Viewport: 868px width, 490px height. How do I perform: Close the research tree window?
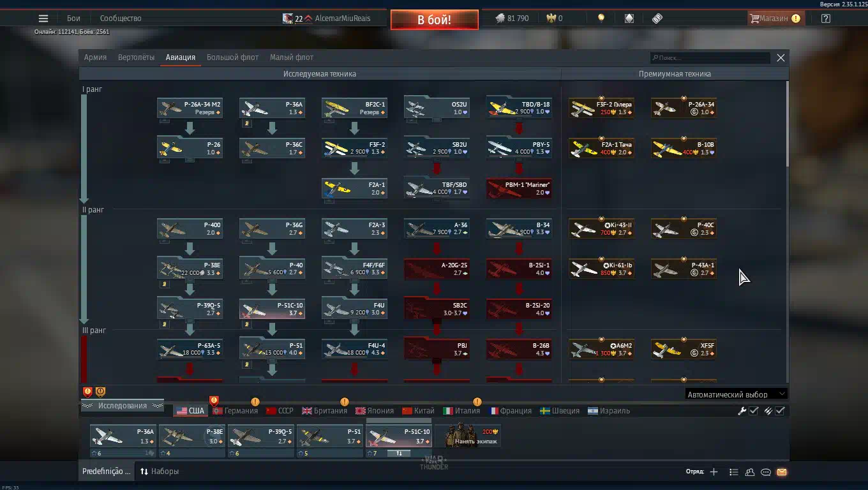tap(781, 57)
